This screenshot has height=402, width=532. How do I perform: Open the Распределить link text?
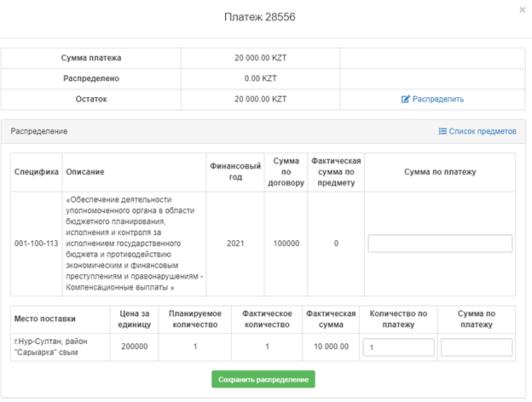point(438,100)
